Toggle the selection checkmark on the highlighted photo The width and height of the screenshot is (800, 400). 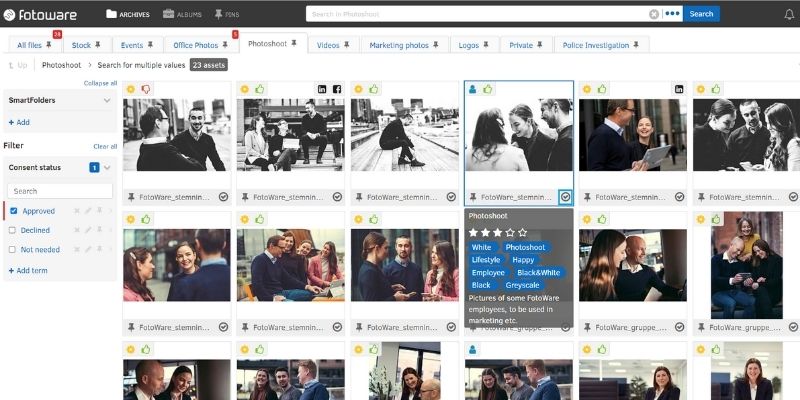point(565,197)
